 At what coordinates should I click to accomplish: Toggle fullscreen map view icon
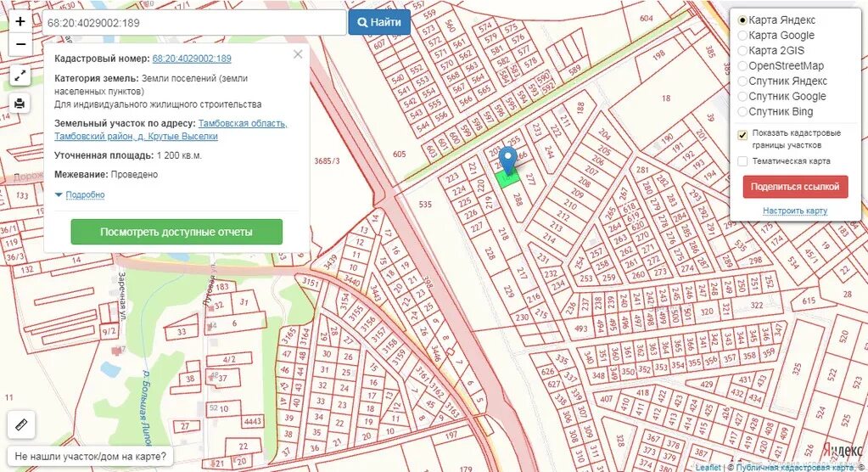coord(20,76)
